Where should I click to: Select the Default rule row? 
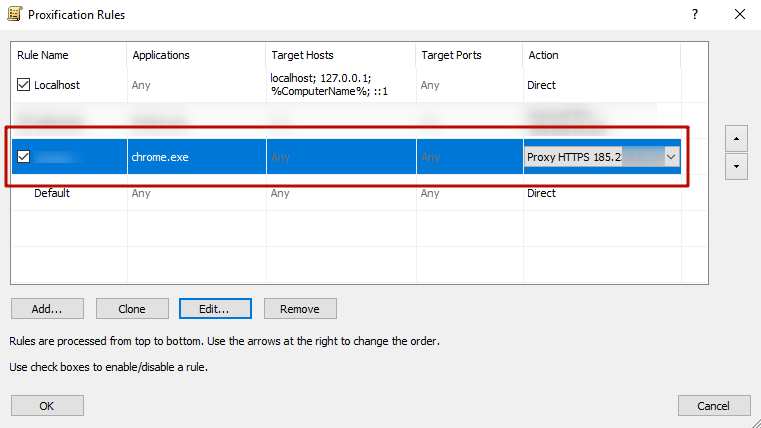pos(52,193)
